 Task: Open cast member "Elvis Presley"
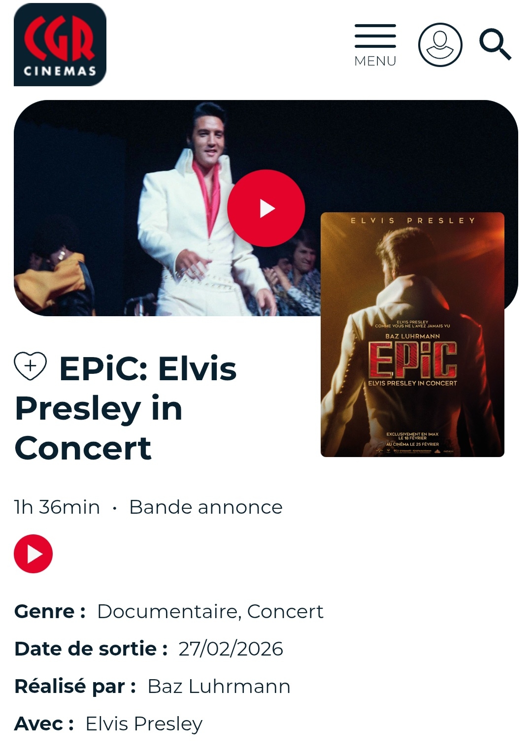point(144,723)
